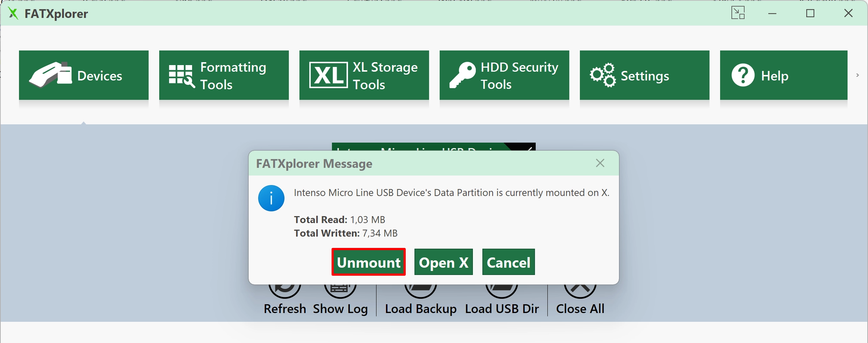
Task: Close the FATXplorer window
Action: 848,14
